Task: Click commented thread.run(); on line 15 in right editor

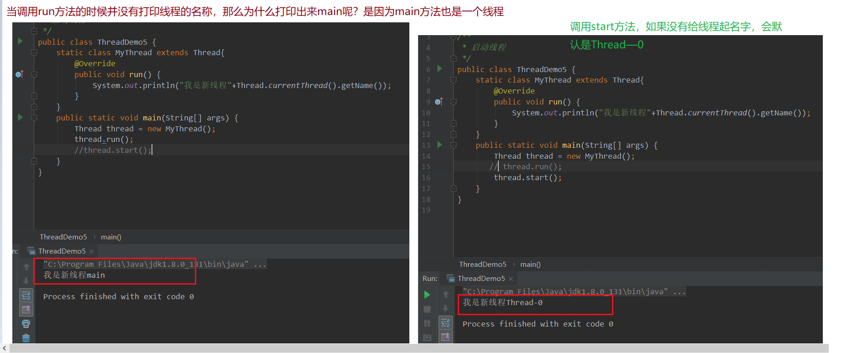Action: tap(525, 166)
